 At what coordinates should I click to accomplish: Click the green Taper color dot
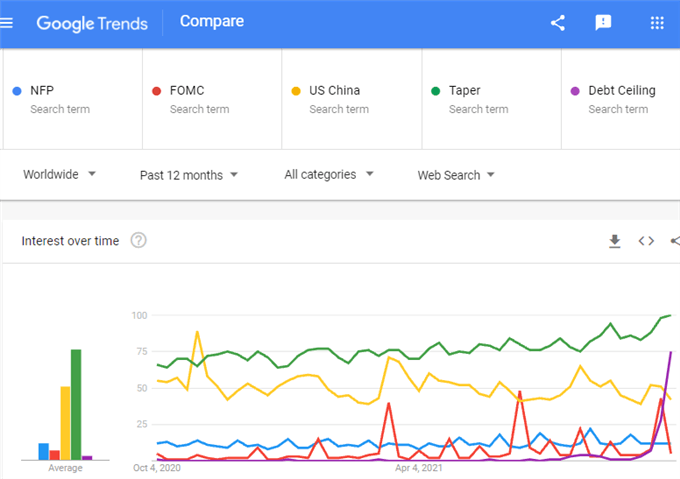click(x=435, y=91)
